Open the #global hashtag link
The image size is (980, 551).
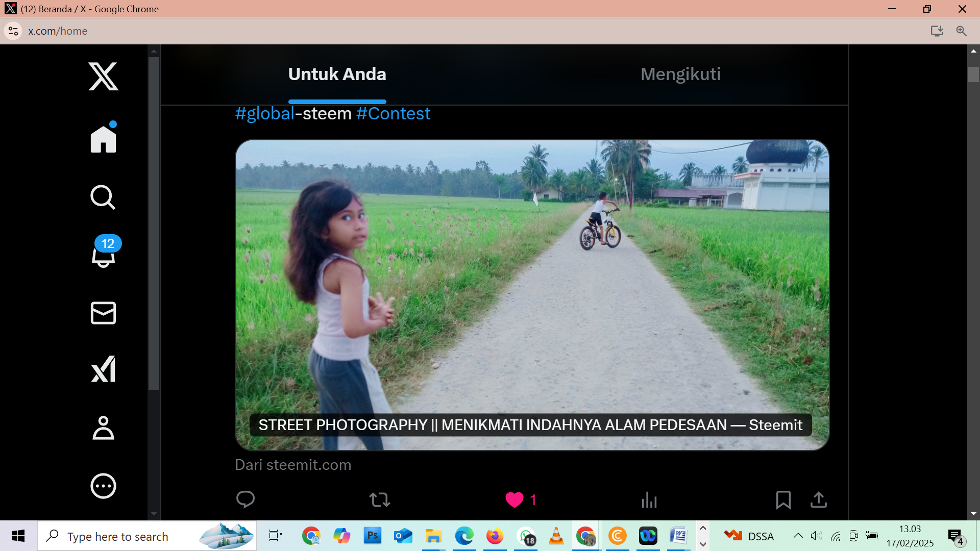click(265, 114)
